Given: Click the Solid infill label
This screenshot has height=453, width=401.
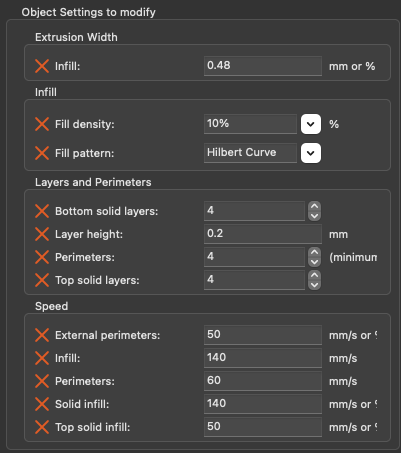Looking at the screenshot, I should point(82,404).
